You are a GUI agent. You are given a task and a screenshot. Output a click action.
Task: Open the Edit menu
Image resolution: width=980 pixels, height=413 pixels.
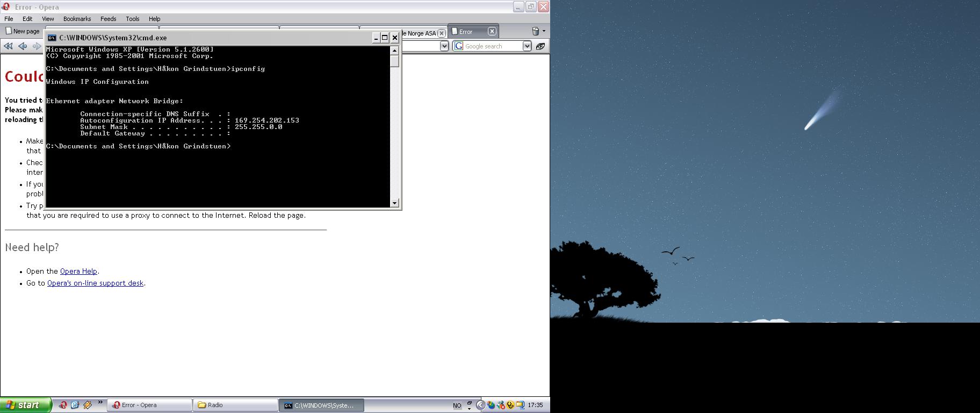tap(27, 19)
